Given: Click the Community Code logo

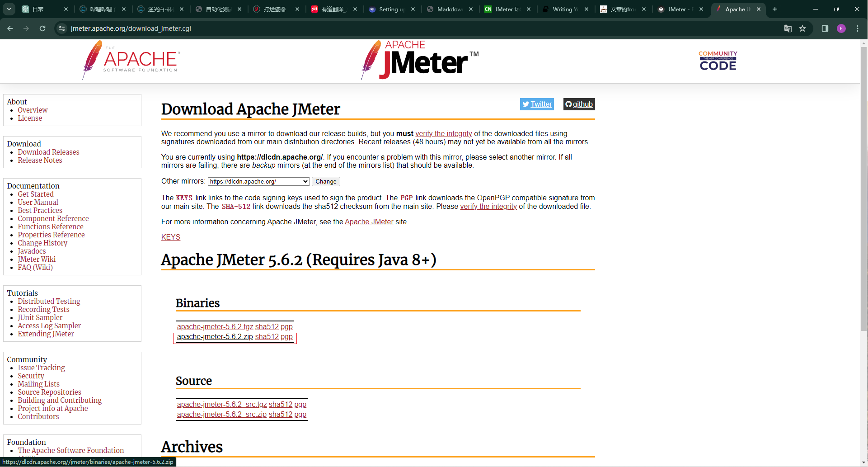Looking at the screenshot, I should click(718, 61).
